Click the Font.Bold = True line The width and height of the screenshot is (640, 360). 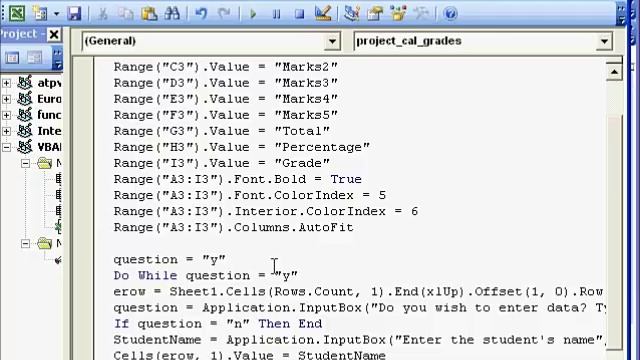click(x=237, y=179)
